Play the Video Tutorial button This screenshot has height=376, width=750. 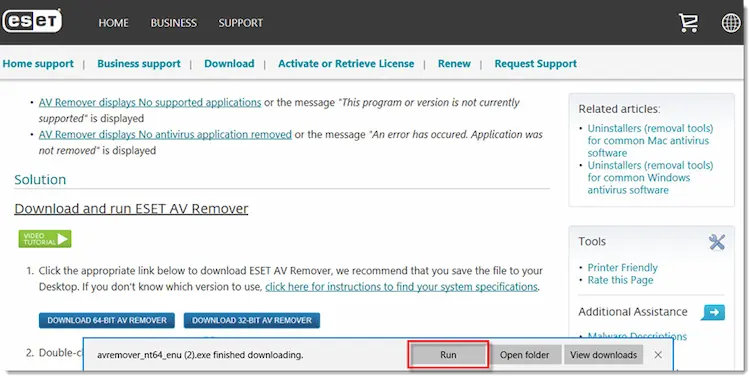click(x=45, y=239)
